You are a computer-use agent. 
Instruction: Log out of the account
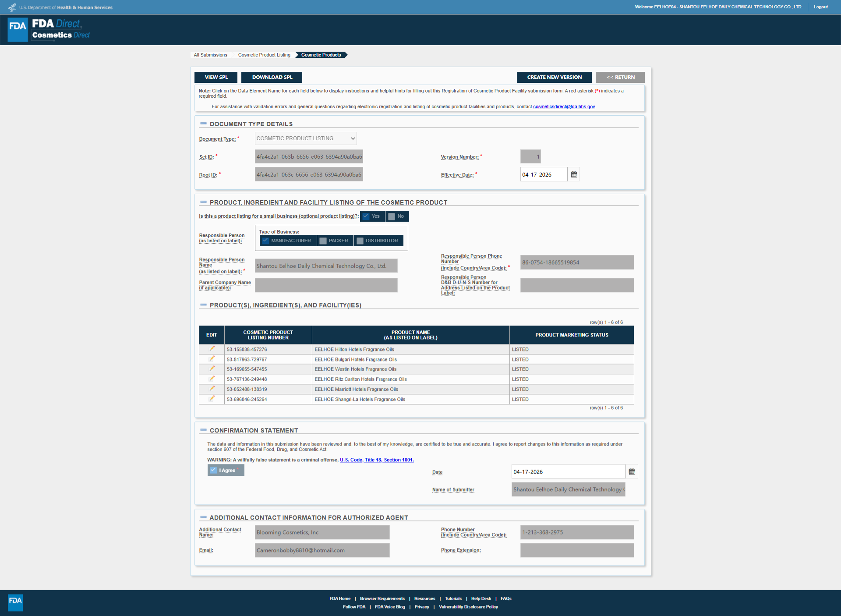[x=821, y=7]
